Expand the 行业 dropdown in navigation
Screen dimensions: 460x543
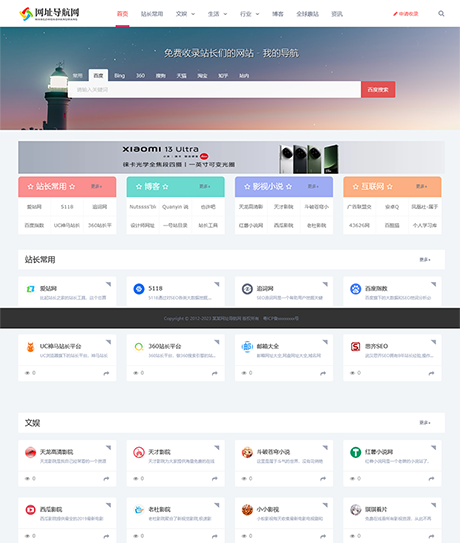[249, 14]
